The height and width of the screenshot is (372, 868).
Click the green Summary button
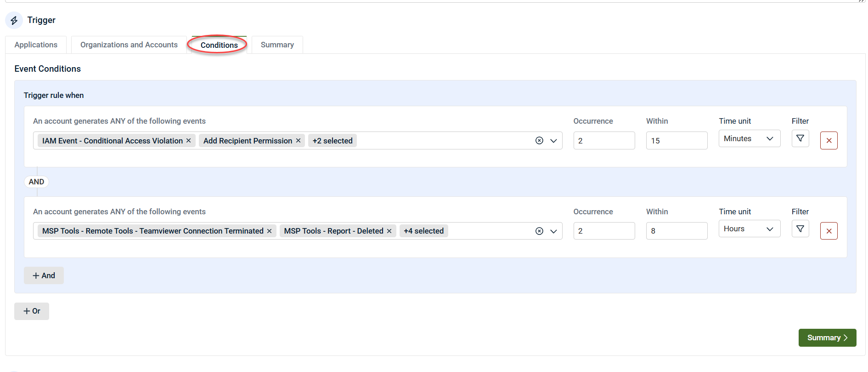[827, 338]
